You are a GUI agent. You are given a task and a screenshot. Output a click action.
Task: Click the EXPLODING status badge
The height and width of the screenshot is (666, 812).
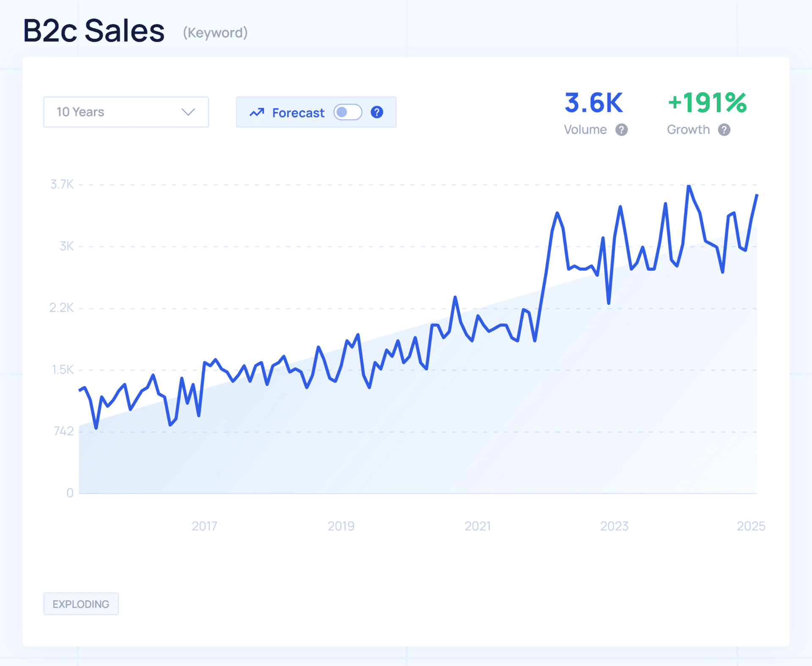(x=81, y=604)
